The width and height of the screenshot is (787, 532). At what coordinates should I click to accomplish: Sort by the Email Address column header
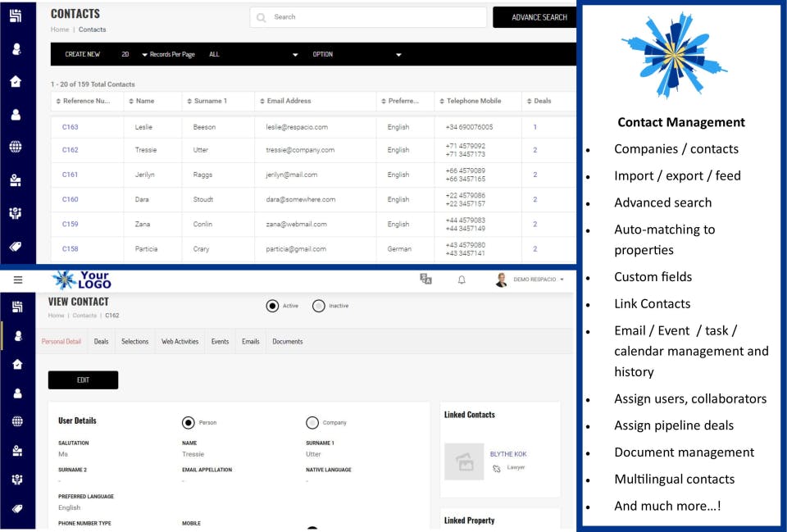click(x=289, y=101)
